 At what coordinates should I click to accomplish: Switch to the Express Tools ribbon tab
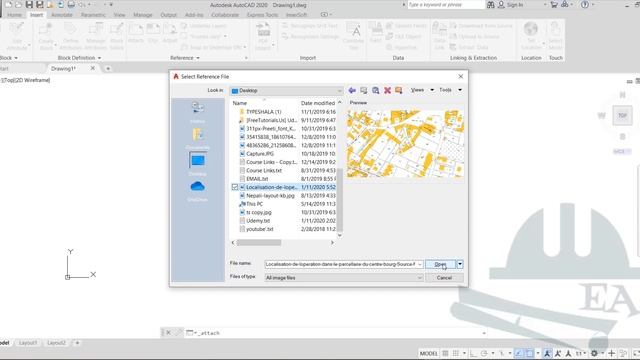pos(262,15)
